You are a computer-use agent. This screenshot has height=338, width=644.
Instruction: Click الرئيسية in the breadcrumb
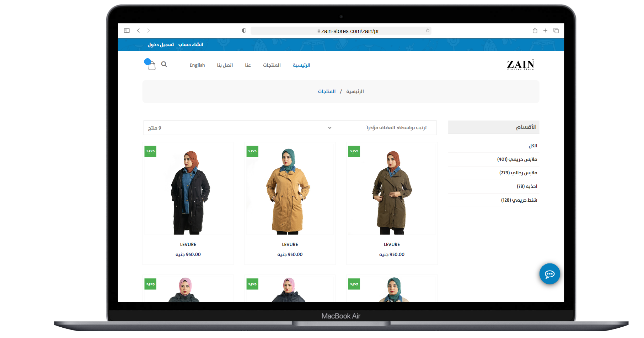coord(355,91)
